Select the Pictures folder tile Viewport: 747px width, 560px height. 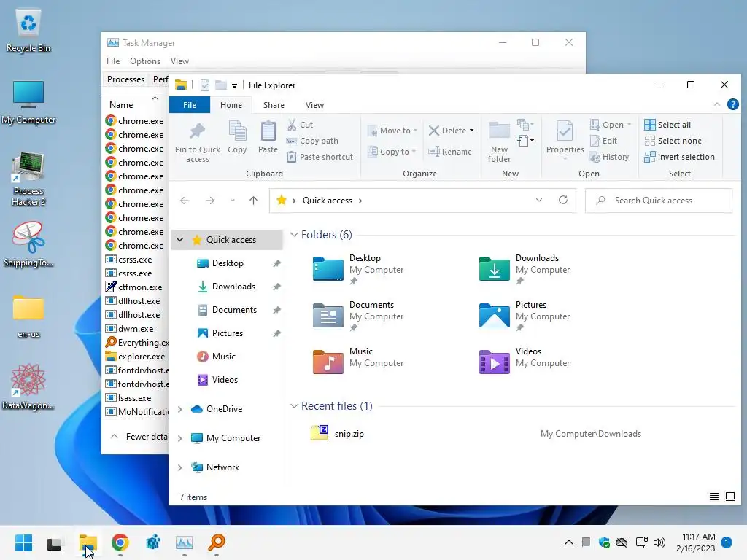[525, 316]
